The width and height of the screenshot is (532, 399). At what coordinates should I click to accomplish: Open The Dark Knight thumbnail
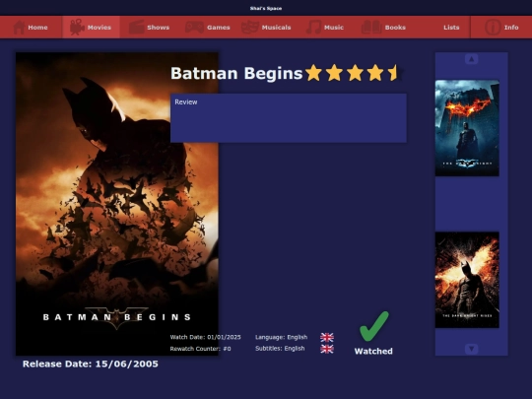click(467, 128)
